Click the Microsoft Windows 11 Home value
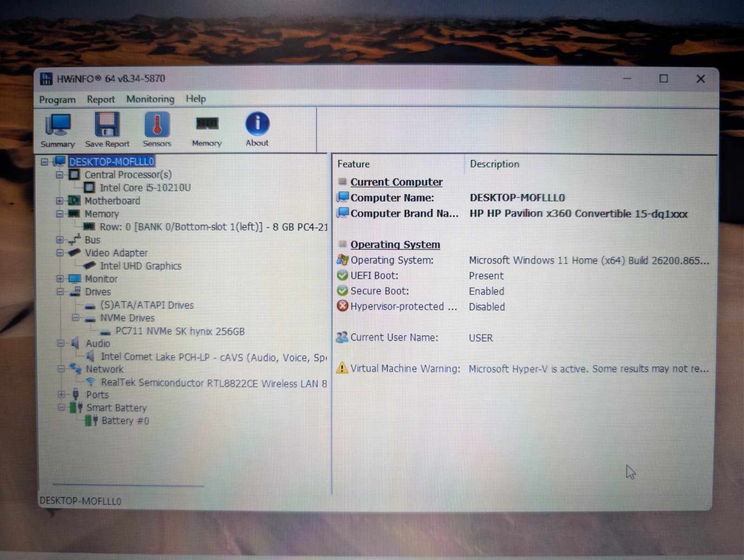This screenshot has height=560, width=744. [589, 260]
